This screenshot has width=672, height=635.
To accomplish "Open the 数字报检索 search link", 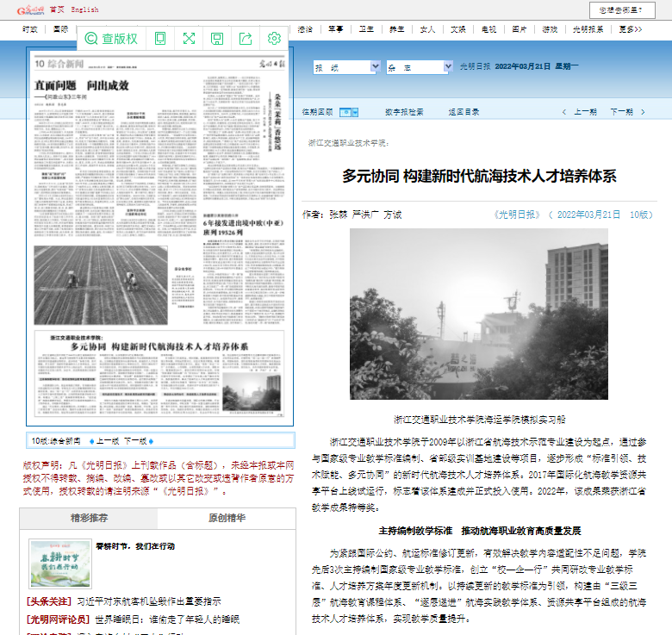I will [x=403, y=112].
